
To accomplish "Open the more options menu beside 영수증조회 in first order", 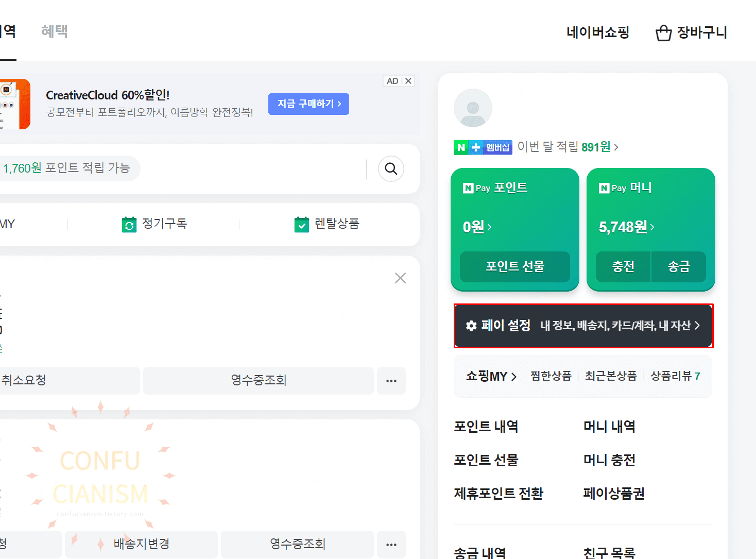I will tap(391, 381).
